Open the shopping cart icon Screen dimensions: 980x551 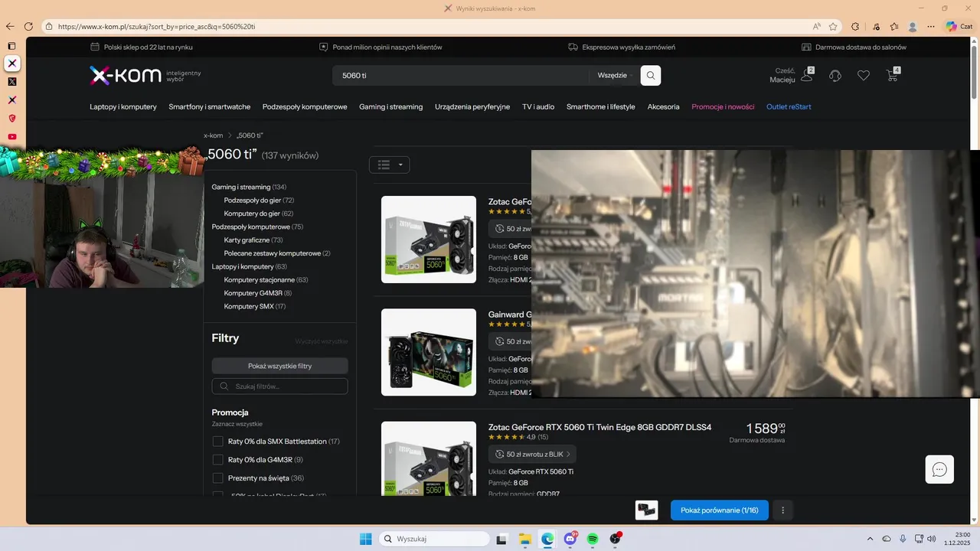tap(892, 75)
